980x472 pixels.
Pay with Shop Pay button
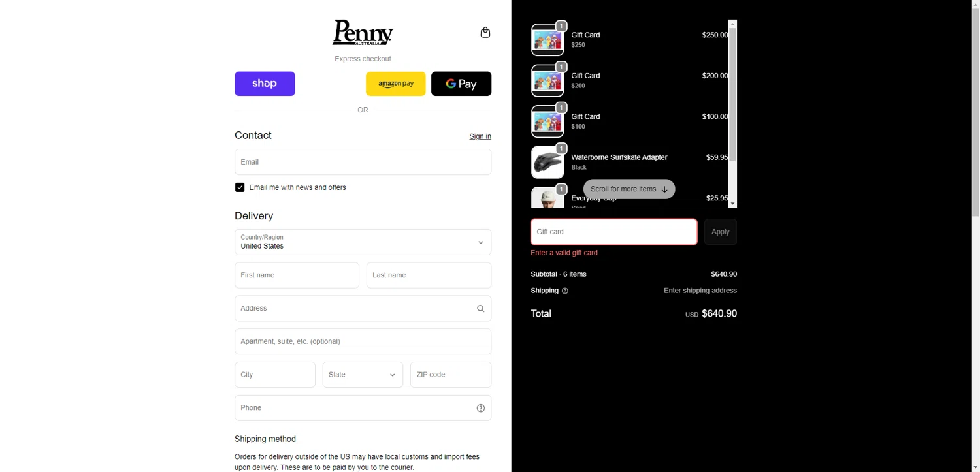[x=265, y=84]
